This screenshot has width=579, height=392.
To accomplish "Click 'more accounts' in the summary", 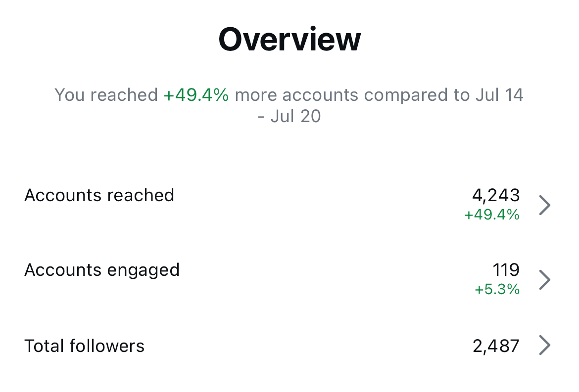I will pos(296,94).
